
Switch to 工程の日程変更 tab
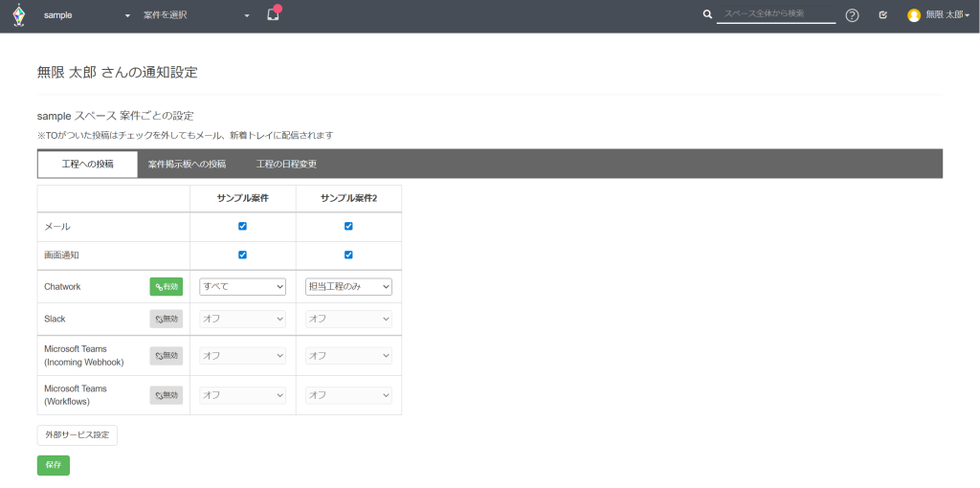coord(286,164)
